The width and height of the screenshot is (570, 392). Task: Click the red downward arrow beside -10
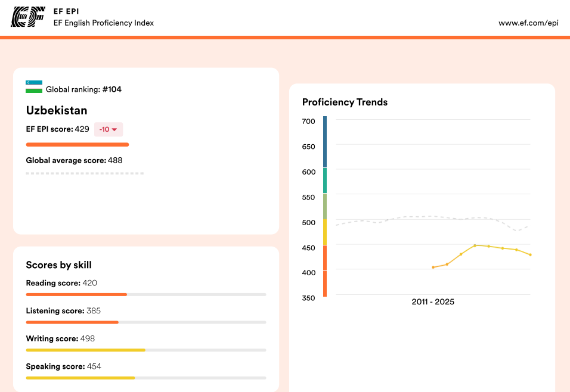114,129
